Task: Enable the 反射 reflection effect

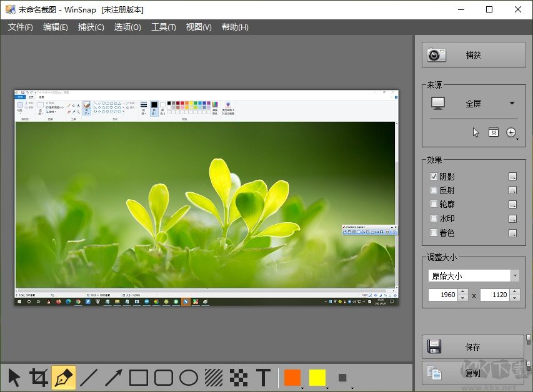Action: [435, 190]
